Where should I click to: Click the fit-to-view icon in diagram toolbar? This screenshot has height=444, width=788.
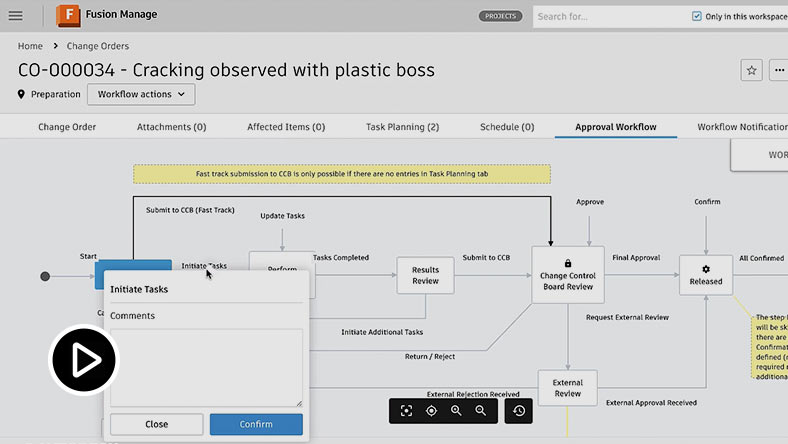point(406,411)
